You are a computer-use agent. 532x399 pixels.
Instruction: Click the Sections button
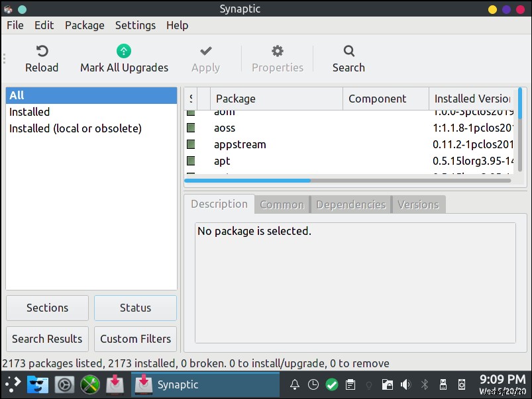46,308
